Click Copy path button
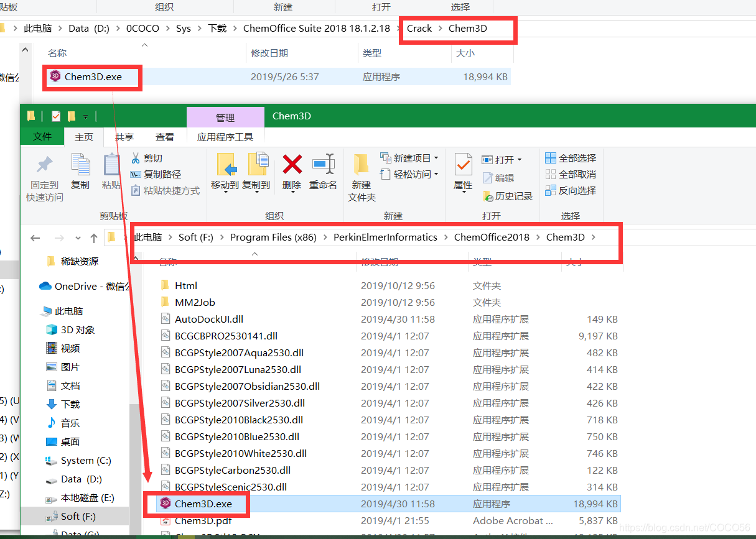The width and height of the screenshot is (756, 539). pyautogui.click(x=156, y=174)
